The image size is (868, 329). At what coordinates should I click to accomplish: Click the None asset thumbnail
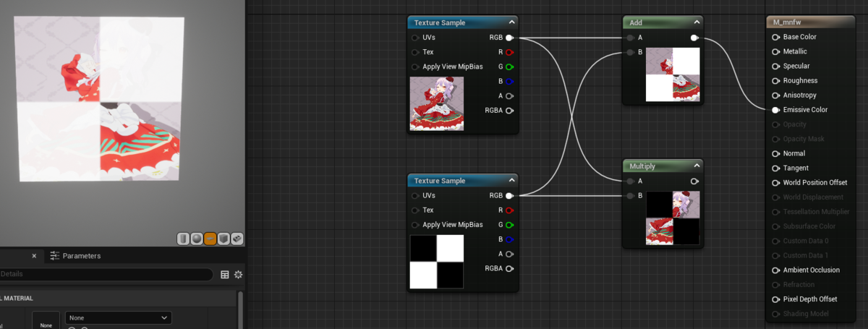(x=46, y=320)
